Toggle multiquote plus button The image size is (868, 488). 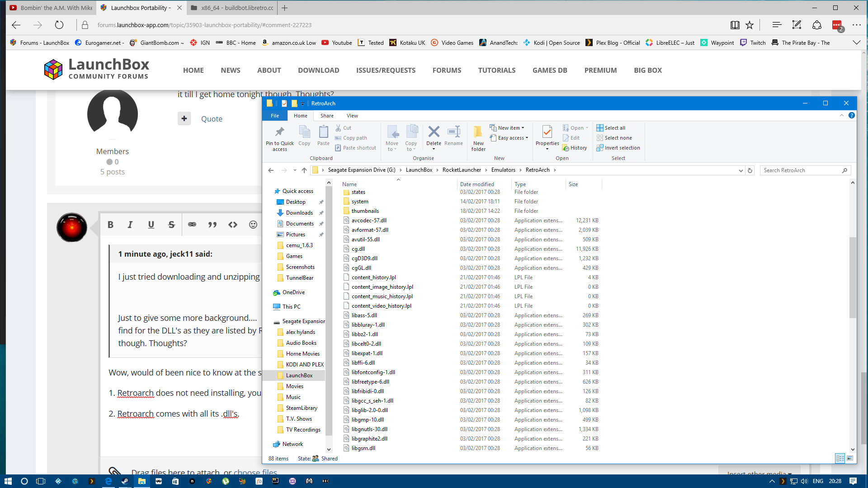[x=184, y=119]
